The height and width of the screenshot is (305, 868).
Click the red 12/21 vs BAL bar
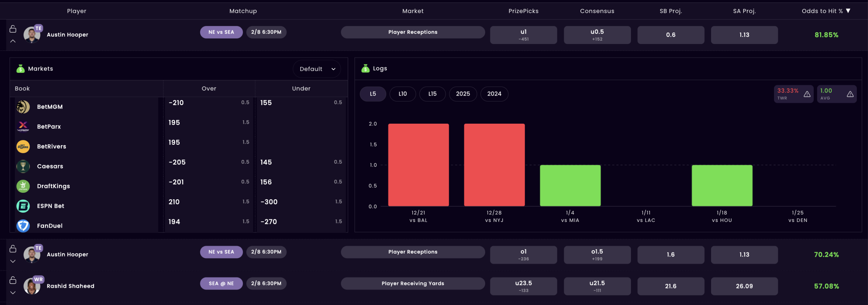tap(418, 165)
